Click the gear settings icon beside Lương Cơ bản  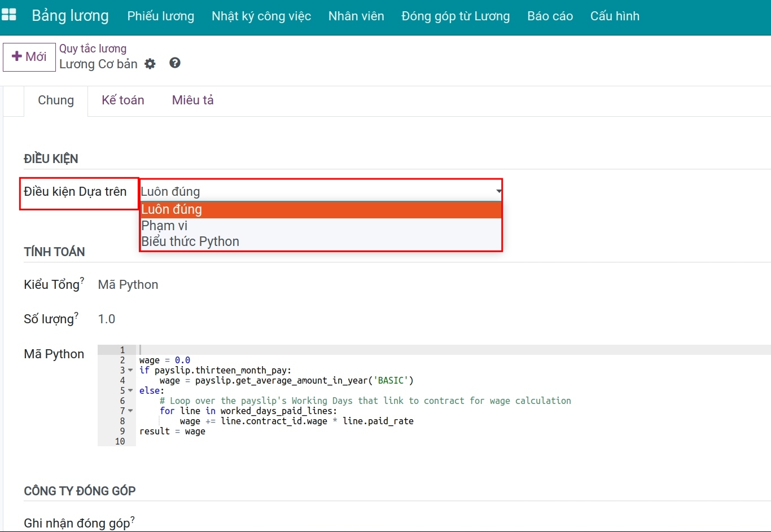coord(150,64)
